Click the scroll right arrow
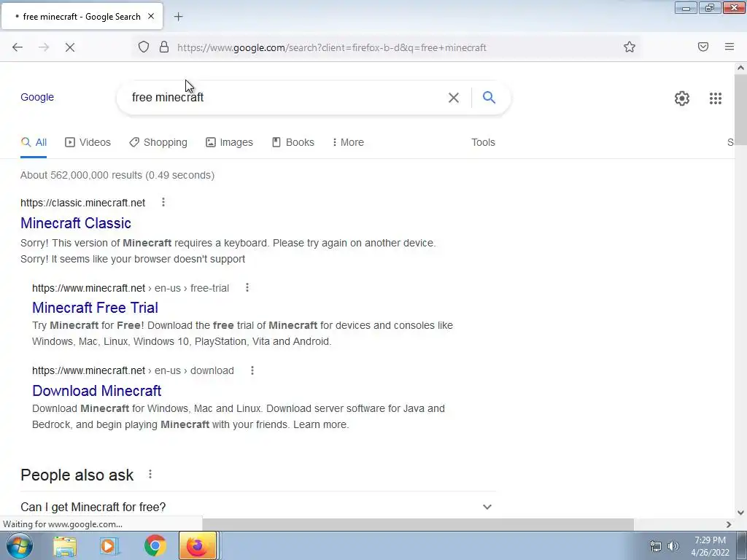The image size is (747, 560). point(729,524)
